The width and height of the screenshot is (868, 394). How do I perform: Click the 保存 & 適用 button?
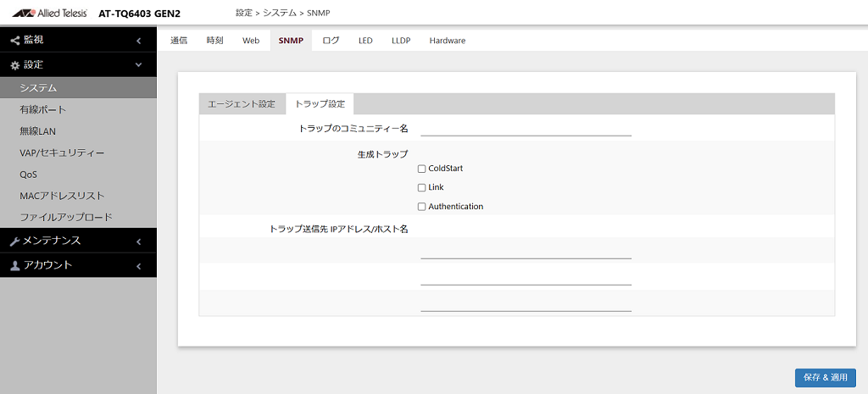tap(826, 378)
